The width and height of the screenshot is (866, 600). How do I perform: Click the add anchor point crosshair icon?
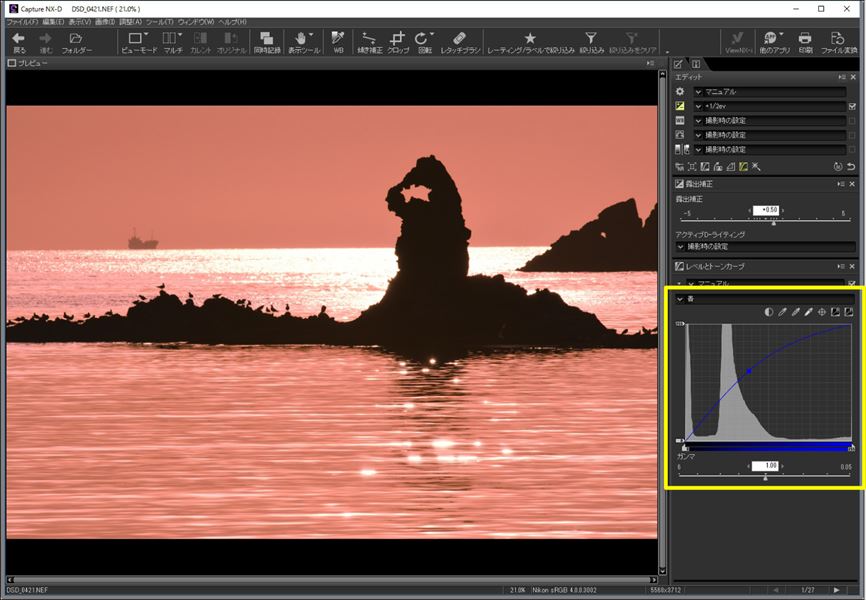coord(822,312)
